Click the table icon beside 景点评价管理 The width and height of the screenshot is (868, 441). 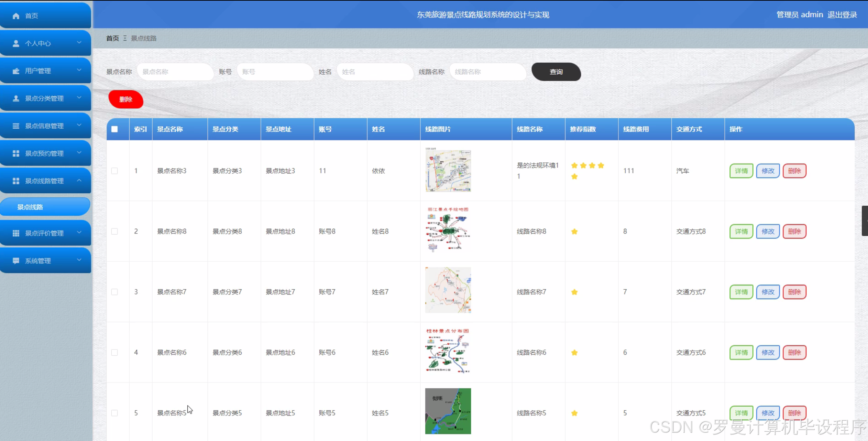click(x=16, y=233)
